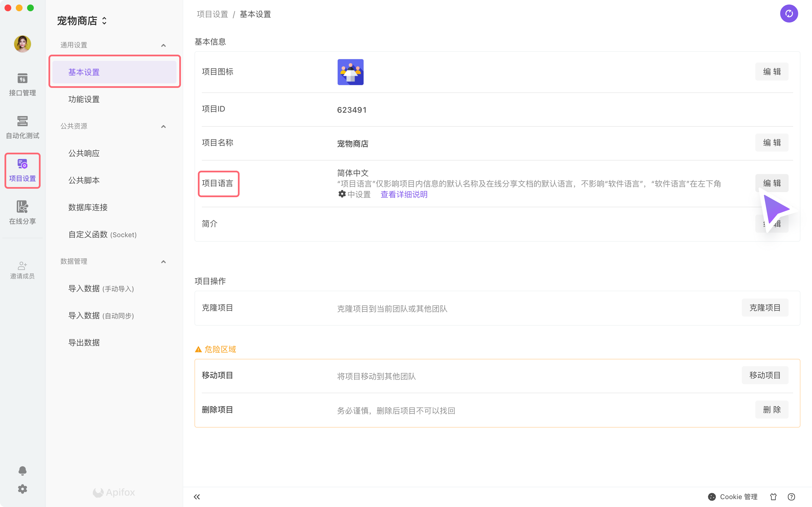
Task: Open the notification bell
Action: pos(22,470)
